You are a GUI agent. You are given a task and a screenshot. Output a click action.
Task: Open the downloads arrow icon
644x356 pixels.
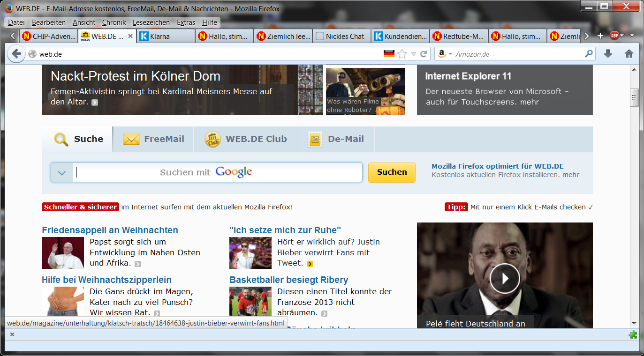tap(608, 54)
